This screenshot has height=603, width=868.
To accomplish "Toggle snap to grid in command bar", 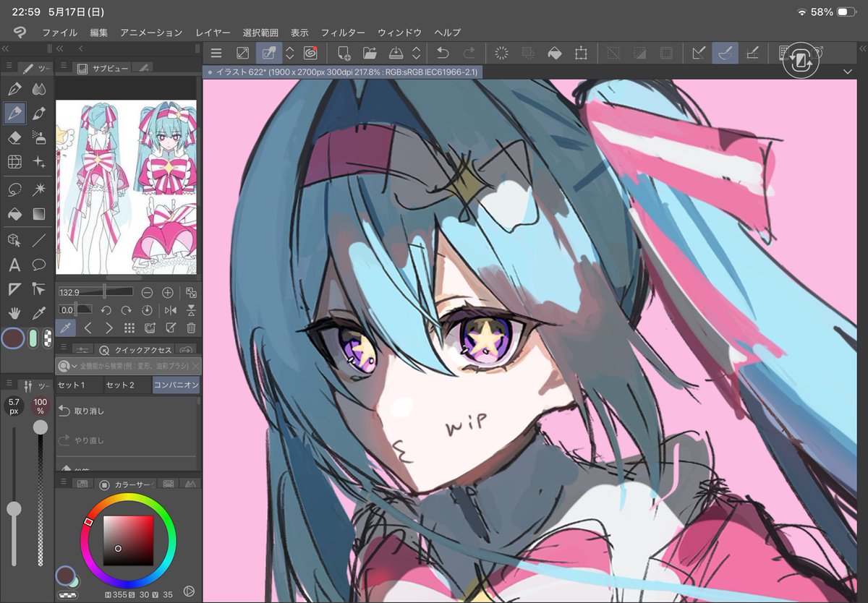I will point(752,53).
